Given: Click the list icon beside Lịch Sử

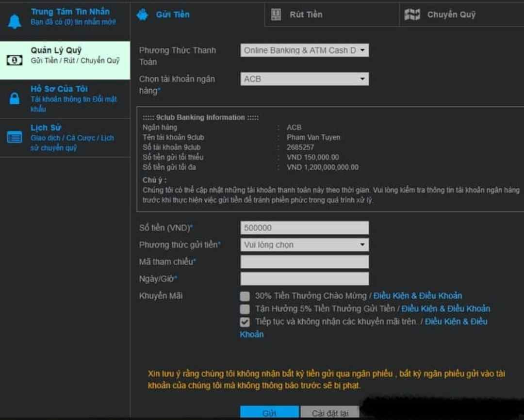Looking at the screenshot, I should [15, 137].
